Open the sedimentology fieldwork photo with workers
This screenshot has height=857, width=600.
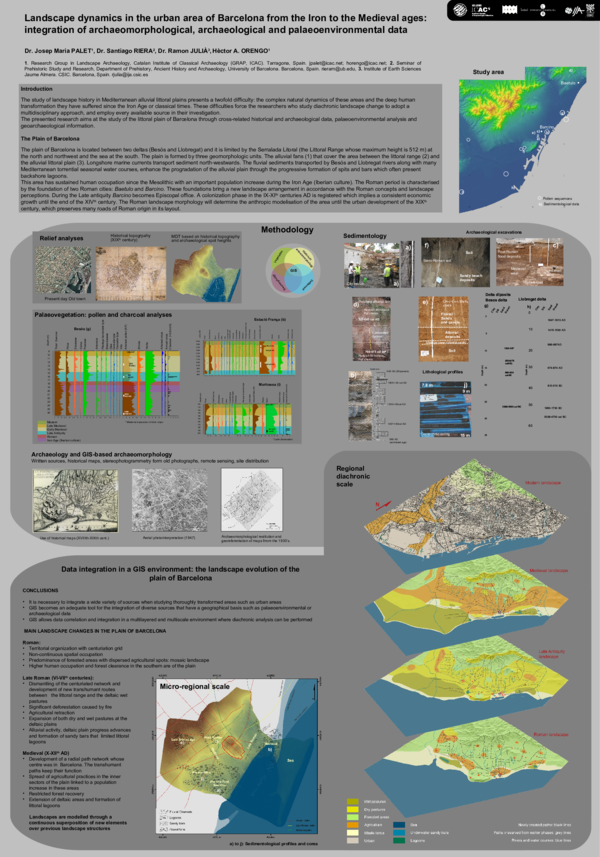(372, 265)
